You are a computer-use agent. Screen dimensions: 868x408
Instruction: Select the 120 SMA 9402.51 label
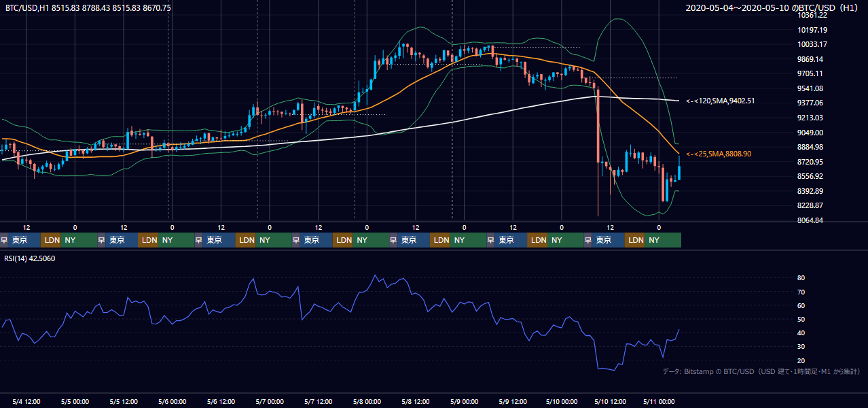(720, 101)
